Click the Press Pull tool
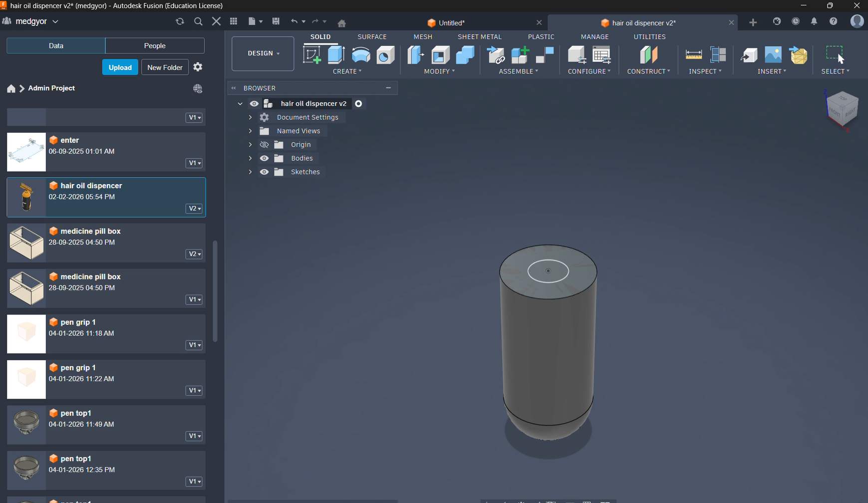Image resolution: width=868 pixels, height=503 pixels. point(415,55)
